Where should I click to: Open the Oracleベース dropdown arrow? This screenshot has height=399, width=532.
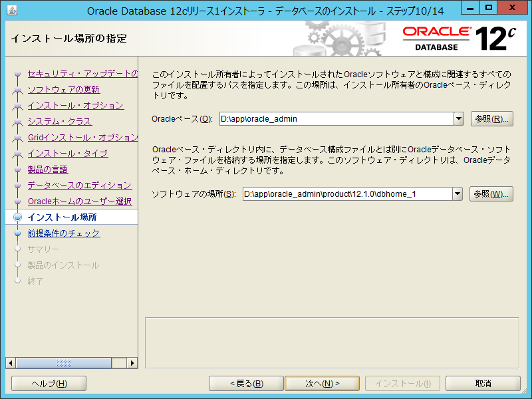(x=458, y=119)
